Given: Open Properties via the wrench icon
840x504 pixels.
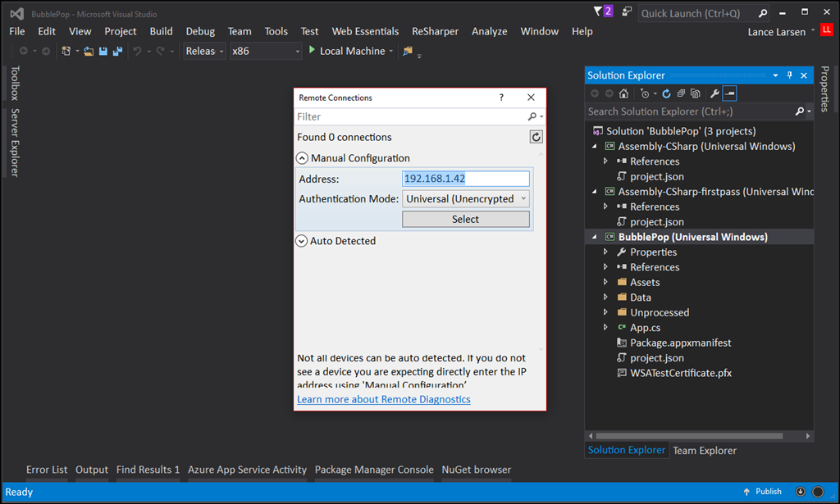Looking at the screenshot, I should coord(714,93).
